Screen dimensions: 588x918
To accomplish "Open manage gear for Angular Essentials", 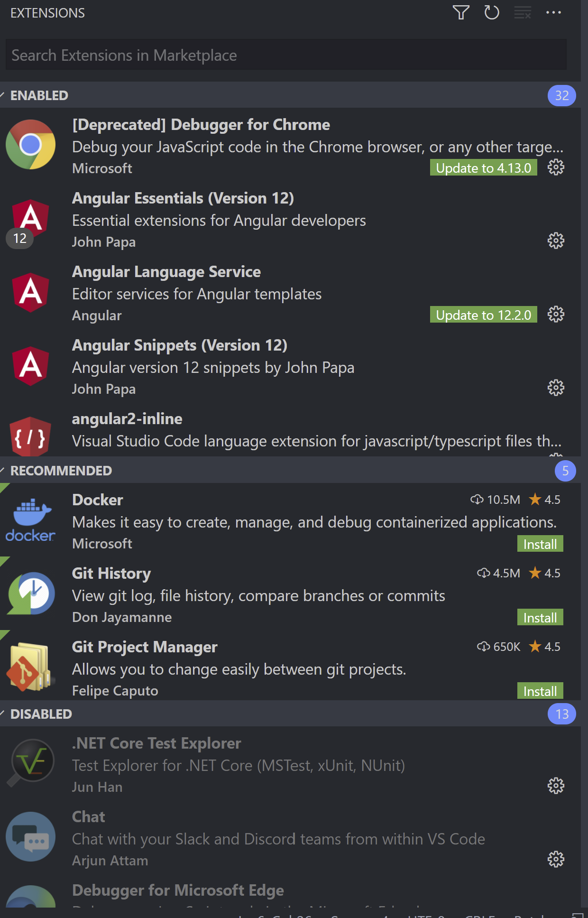I will pos(556,241).
